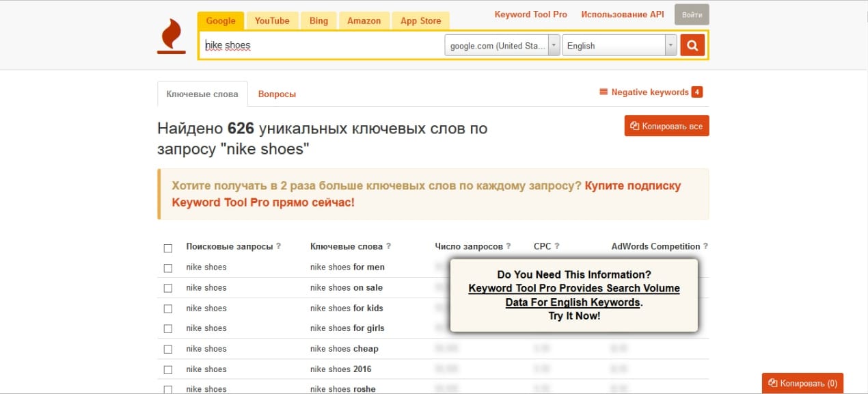Switch to the YouTube tab
Viewport: 868px width, 394px height.
[x=272, y=21]
